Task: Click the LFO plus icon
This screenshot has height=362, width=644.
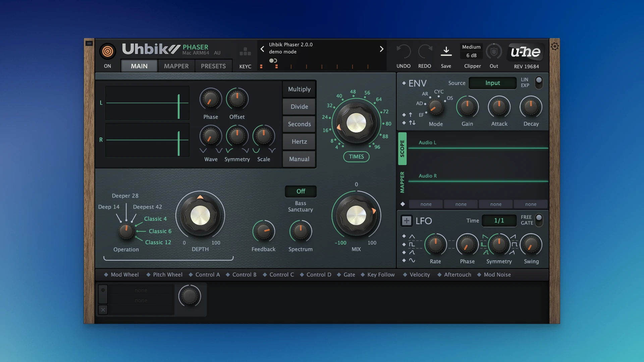Action: click(407, 221)
